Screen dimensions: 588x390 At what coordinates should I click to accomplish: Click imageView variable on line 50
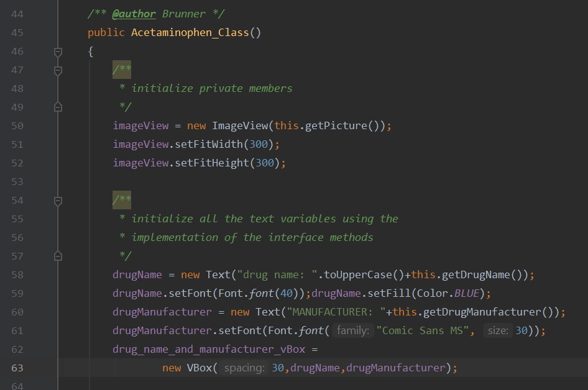pyautogui.click(x=140, y=126)
